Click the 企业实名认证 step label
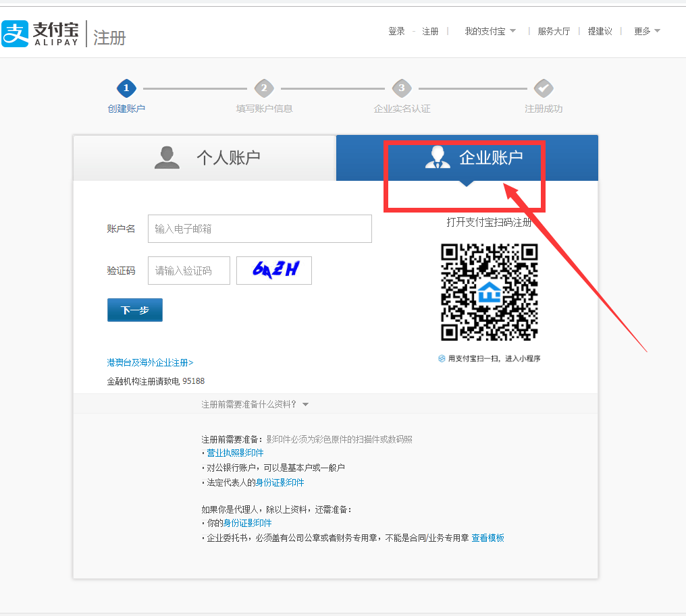Screen dimensions: 686x616 point(402,109)
